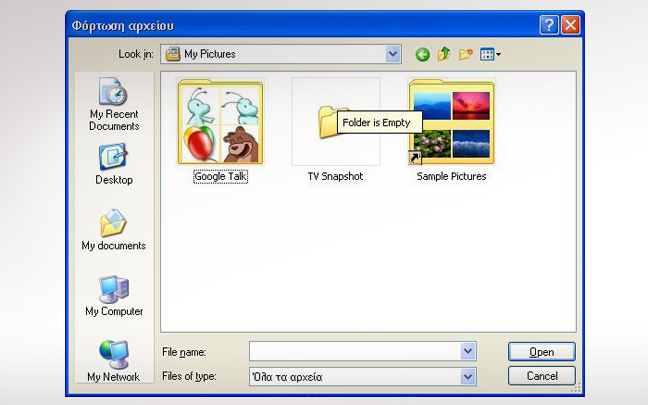Open the Files of type dropdown
Viewport: 648px width, 405px height.
click(x=468, y=376)
